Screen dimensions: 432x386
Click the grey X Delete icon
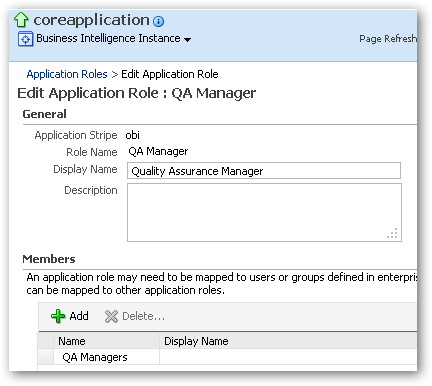point(111,316)
